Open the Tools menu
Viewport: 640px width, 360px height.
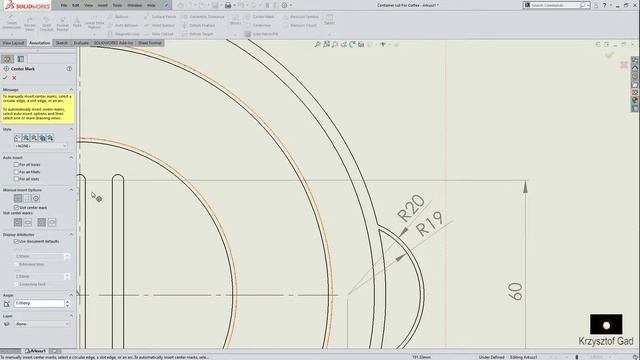[117, 5]
